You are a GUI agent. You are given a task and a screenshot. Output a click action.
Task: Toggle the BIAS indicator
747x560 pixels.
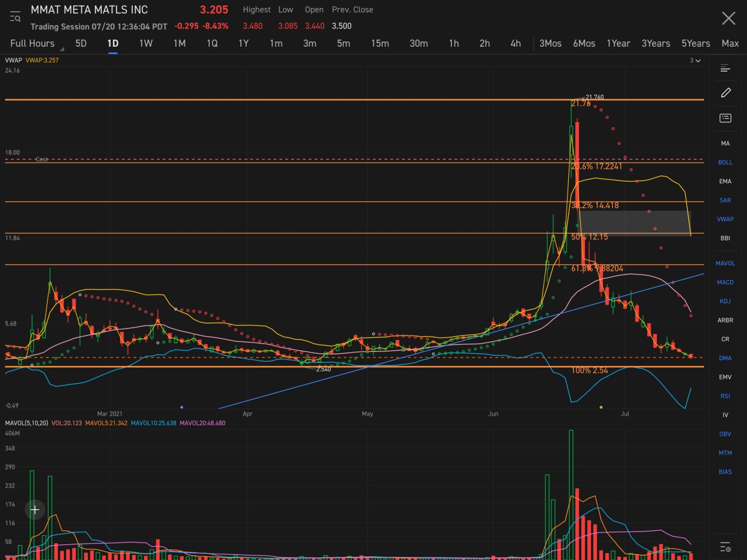tap(725, 472)
